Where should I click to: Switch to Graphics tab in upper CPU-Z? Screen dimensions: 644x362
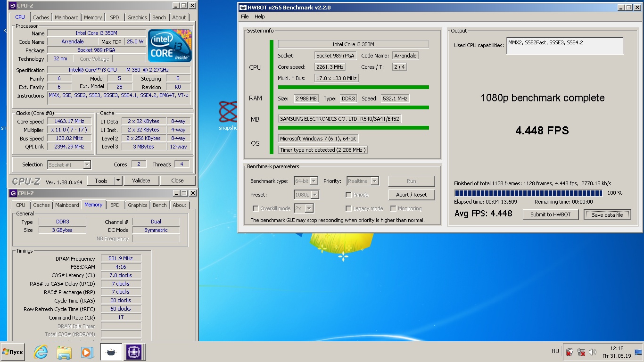[137, 17]
